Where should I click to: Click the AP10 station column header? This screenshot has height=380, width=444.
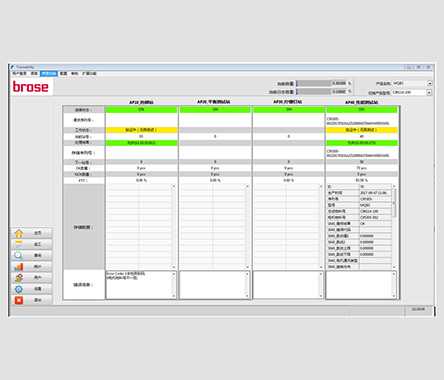[x=141, y=102]
